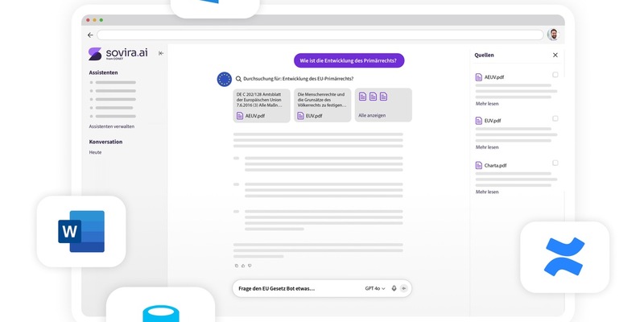Click the microphone voice input icon
This screenshot has height=322, width=644.
(394, 288)
